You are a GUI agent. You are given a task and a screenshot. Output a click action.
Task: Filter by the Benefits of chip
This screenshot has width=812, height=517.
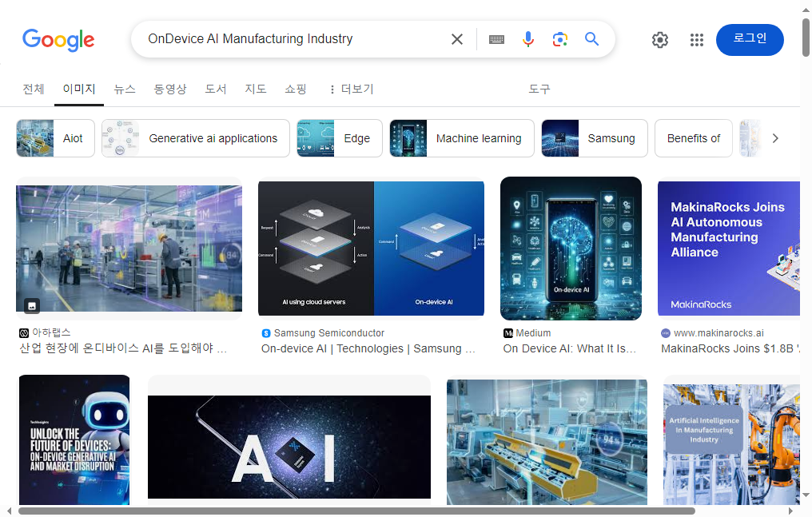[x=694, y=138]
